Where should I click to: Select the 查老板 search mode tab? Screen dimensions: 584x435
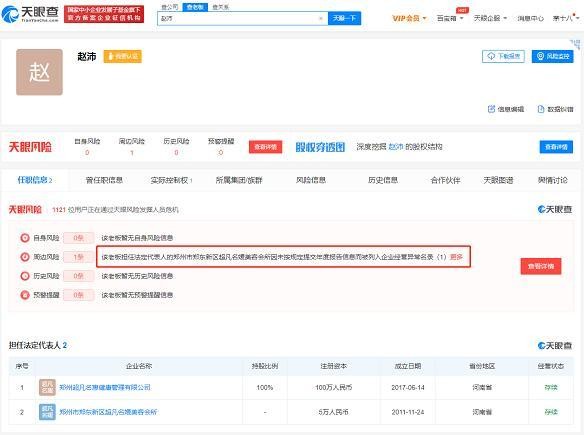195,7
